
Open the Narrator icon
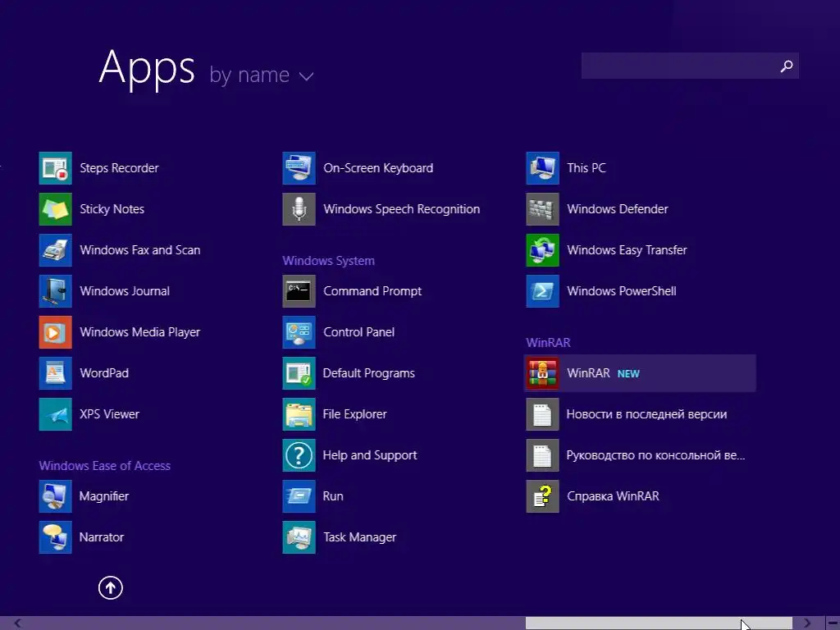55,536
